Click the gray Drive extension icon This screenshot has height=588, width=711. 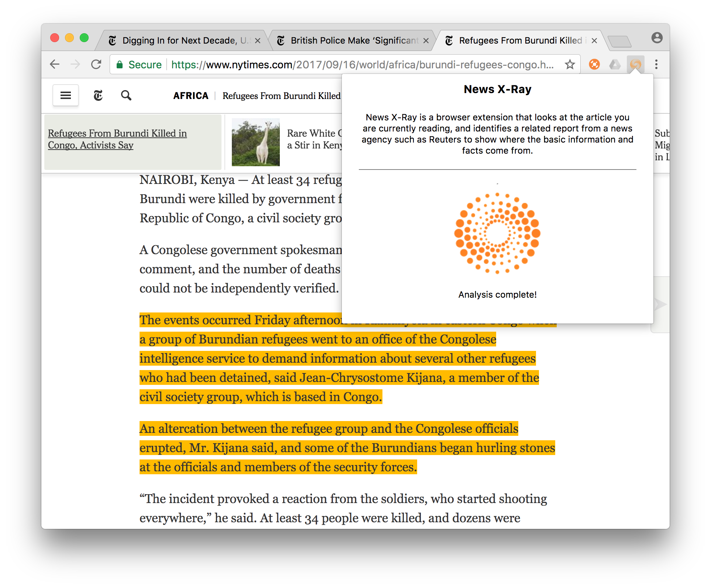[x=615, y=64]
